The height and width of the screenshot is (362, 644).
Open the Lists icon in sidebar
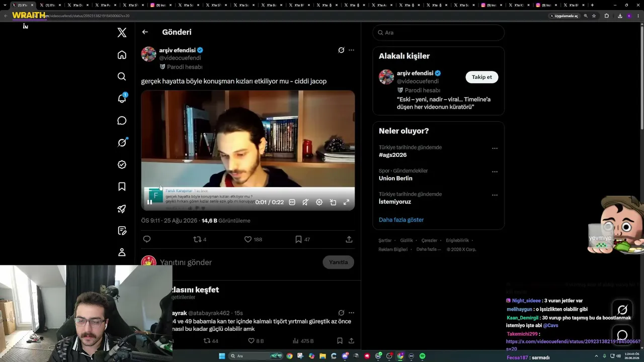(122, 231)
